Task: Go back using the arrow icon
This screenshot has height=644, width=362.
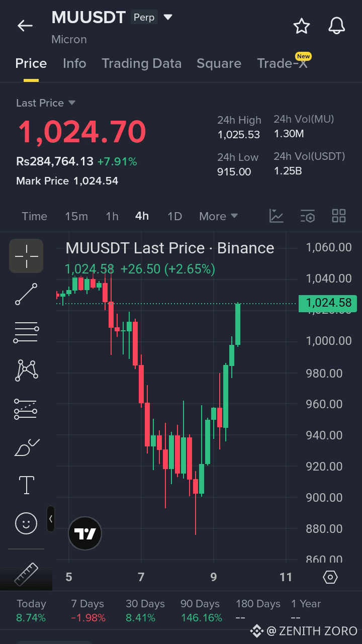Action: point(25,26)
